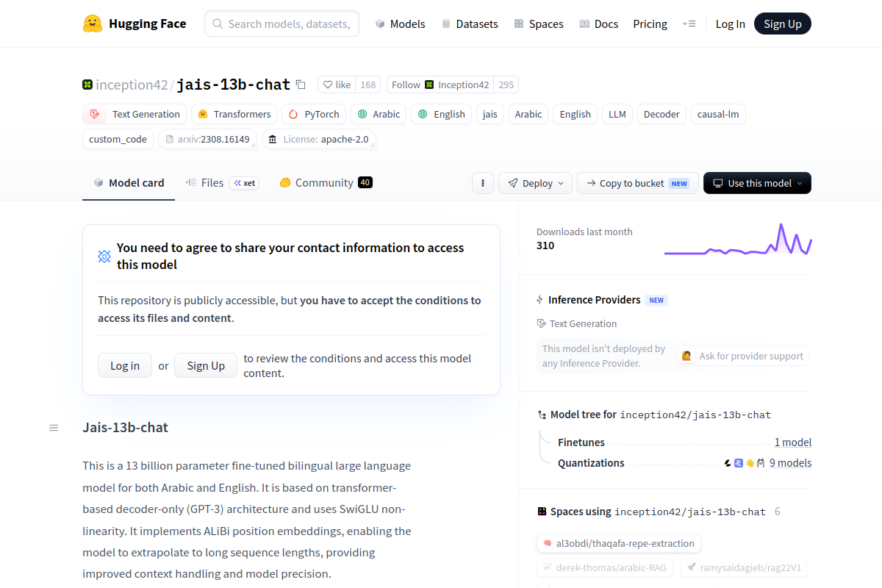882x588 pixels.
Task: Click the Model tree icon
Action: [x=542, y=415]
